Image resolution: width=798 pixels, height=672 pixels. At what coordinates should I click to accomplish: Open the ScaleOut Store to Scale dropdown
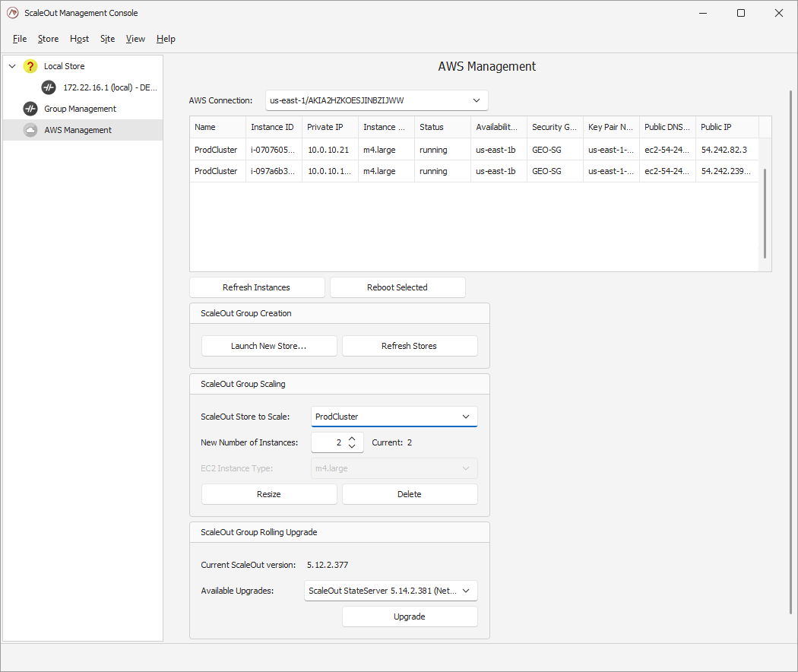[394, 417]
